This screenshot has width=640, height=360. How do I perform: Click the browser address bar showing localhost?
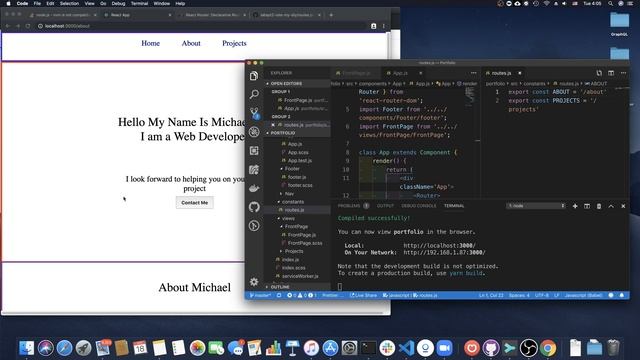point(202,26)
